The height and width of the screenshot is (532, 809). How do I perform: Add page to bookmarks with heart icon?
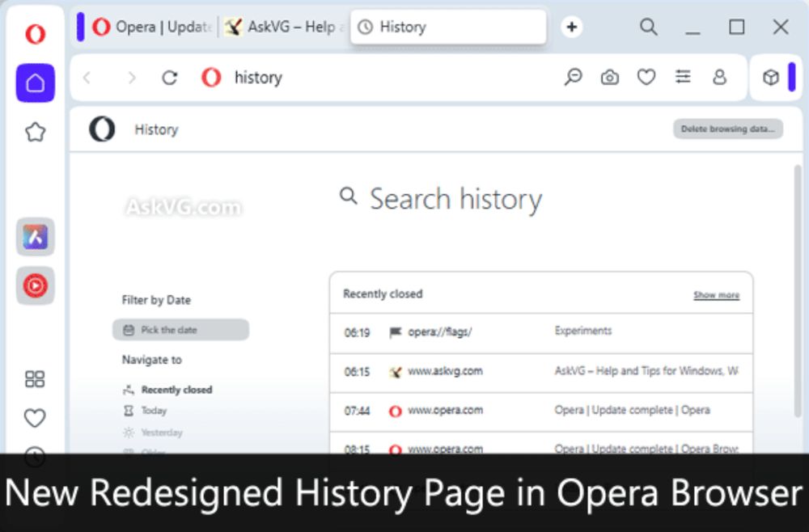coord(646,78)
